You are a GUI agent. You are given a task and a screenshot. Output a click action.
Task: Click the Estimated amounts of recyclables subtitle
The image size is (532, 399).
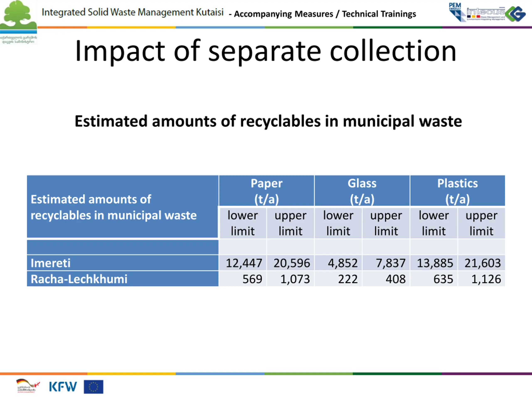[268, 121]
